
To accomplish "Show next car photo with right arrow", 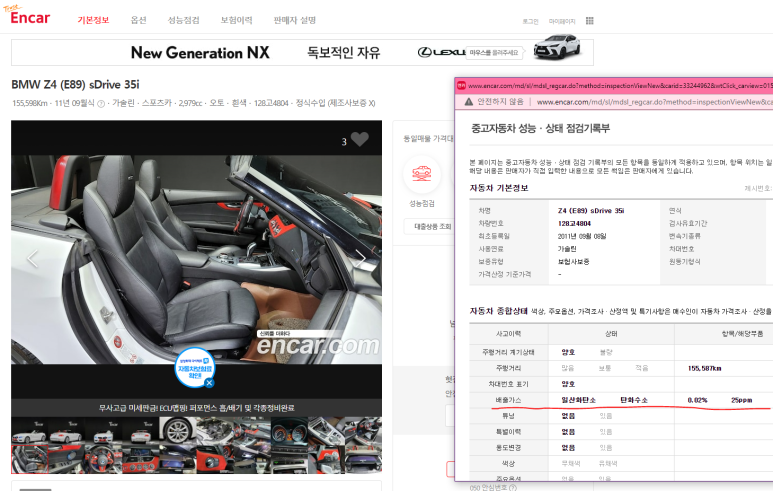I will [x=361, y=258].
